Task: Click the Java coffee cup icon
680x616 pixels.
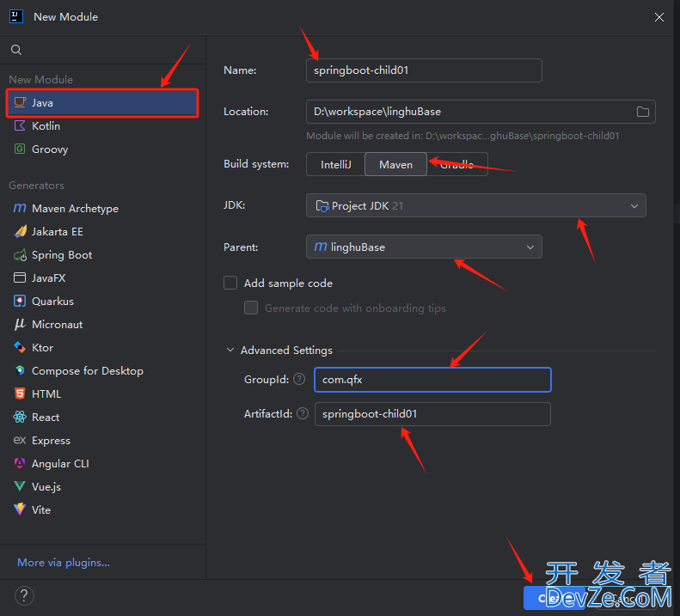Action: 20,102
